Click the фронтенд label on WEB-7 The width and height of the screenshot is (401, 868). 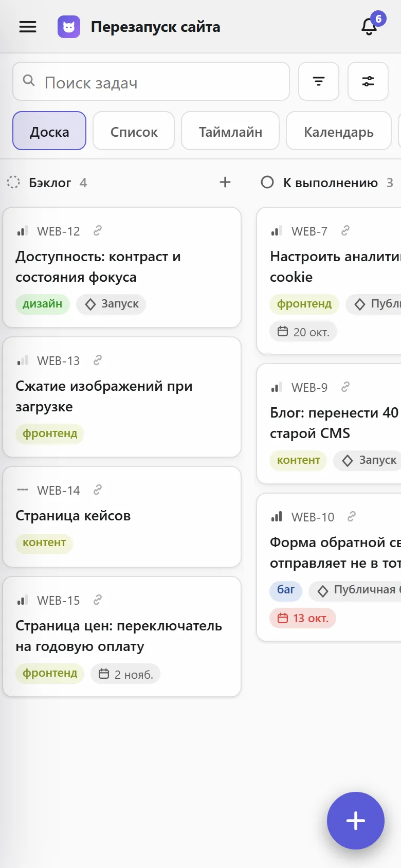[304, 304]
